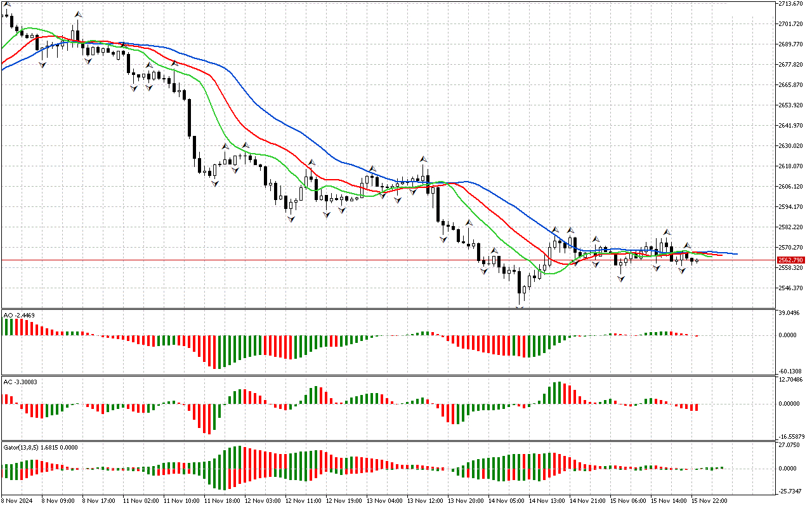Click the 15 Nov 22:00 time label
The image size is (812, 508).
[708, 501]
